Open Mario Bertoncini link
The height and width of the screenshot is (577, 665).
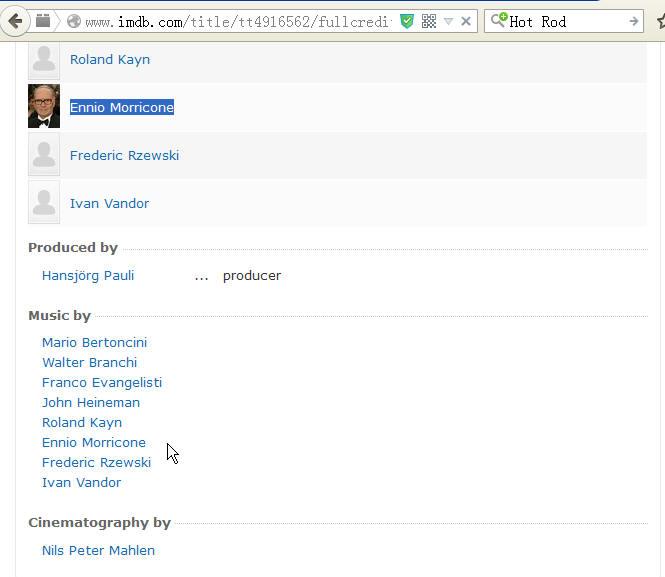(94, 343)
